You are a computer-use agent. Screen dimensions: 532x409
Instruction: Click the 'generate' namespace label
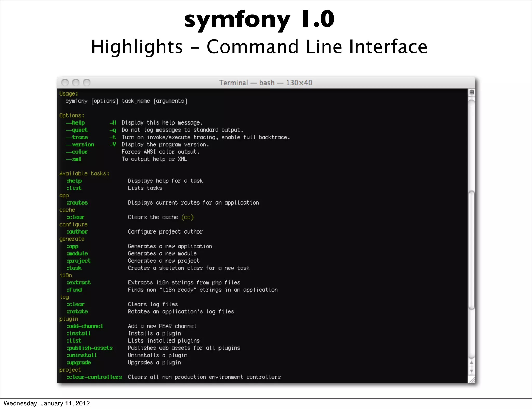click(x=72, y=239)
